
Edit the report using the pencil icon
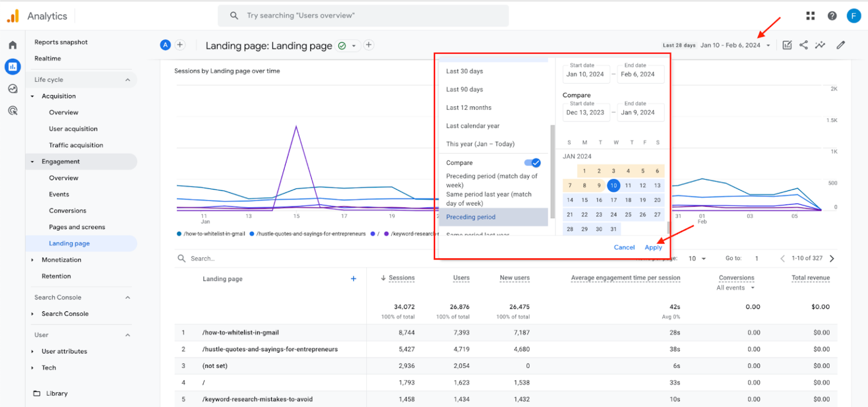[840, 45]
